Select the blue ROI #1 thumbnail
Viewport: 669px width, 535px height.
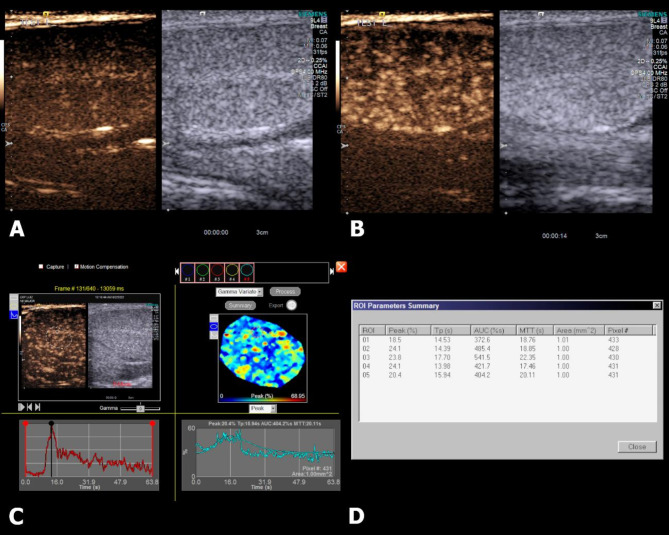(188, 273)
